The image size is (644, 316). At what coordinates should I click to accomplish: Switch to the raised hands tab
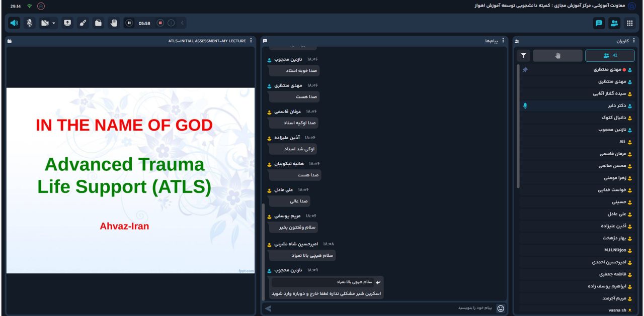pyautogui.click(x=557, y=56)
